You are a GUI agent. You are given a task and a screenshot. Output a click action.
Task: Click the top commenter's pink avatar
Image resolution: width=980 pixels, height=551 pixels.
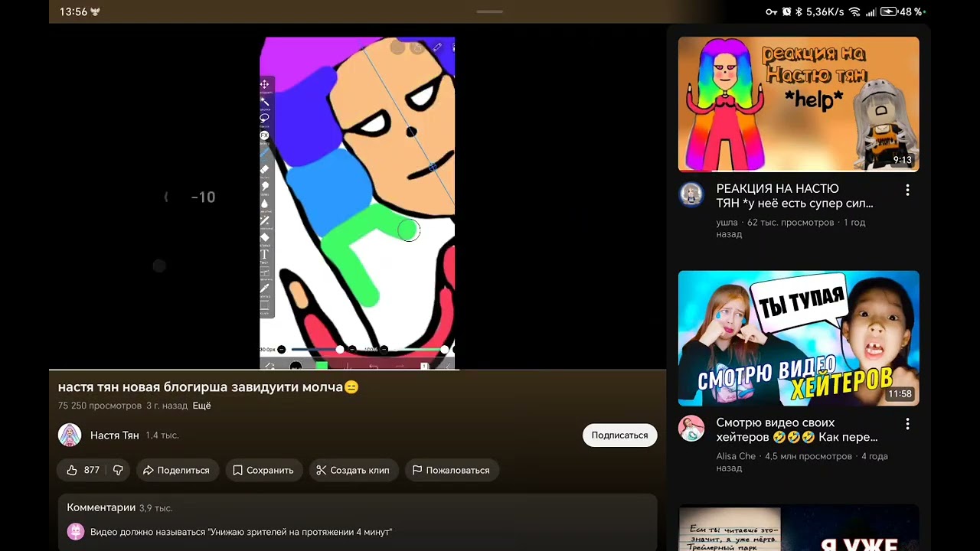(x=76, y=532)
